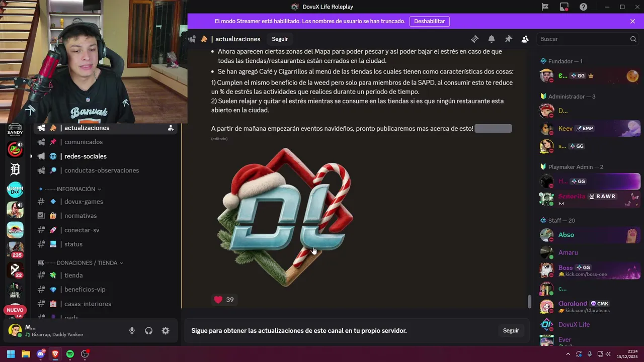Open member Amaru's profile

coord(589,252)
